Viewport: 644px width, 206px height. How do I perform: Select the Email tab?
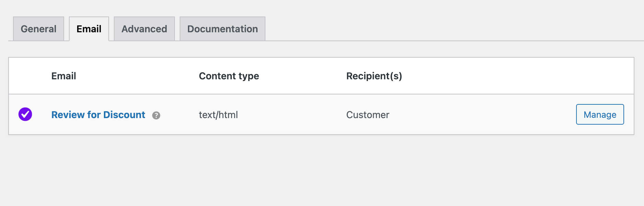tap(88, 29)
